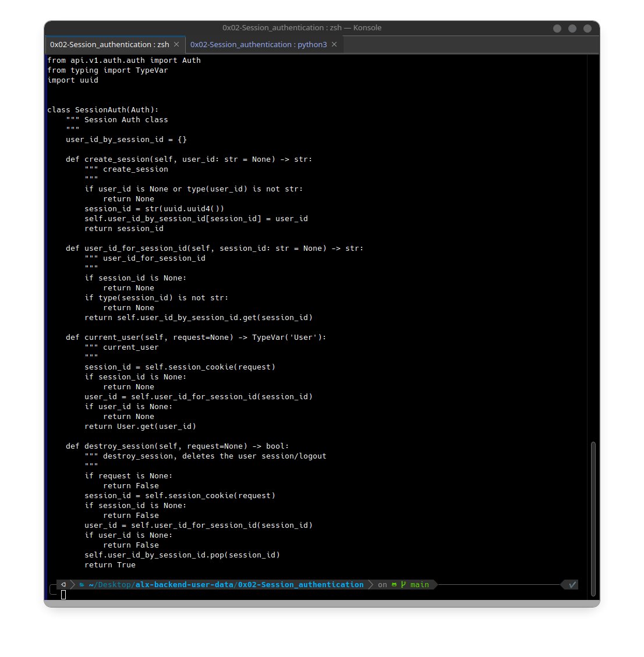
Task: Click 'return self.user_id_by_session_id.get(session_id)' line
Action: click(x=199, y=318)
